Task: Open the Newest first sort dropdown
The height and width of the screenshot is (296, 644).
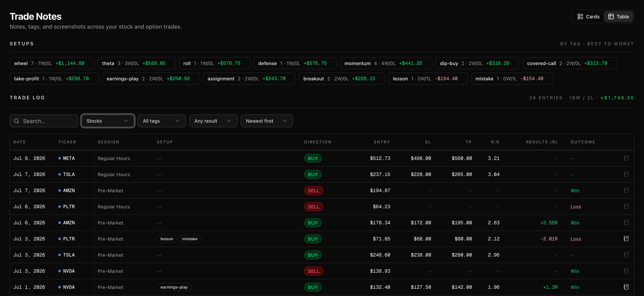Action: pos(266,121)
